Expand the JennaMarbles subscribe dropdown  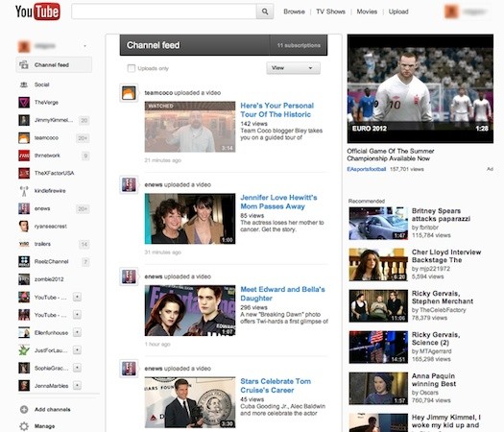pyautogui.click(x=77, y=385)
